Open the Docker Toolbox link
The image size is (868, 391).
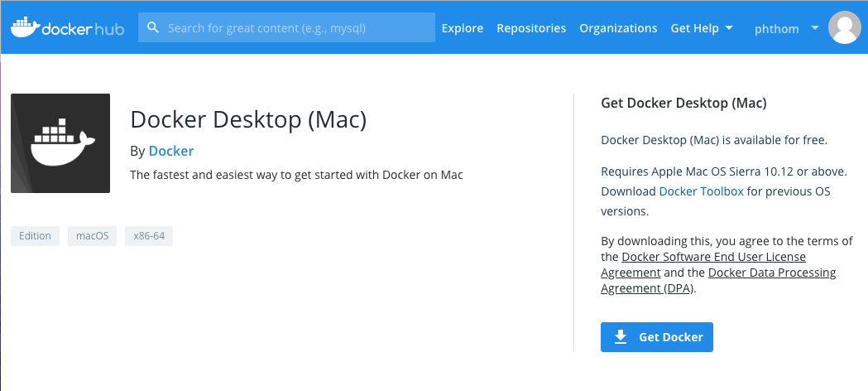[701, 191]
